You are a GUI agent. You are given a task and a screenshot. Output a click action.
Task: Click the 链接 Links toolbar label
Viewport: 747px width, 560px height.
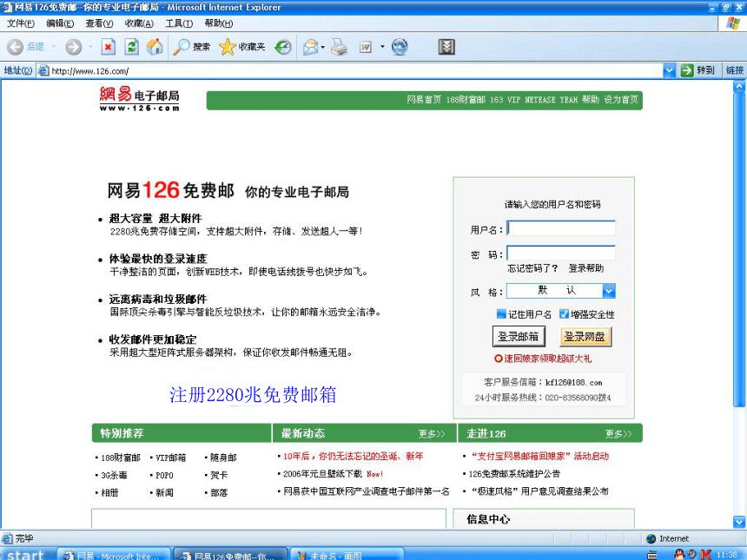tap(735, 70)
